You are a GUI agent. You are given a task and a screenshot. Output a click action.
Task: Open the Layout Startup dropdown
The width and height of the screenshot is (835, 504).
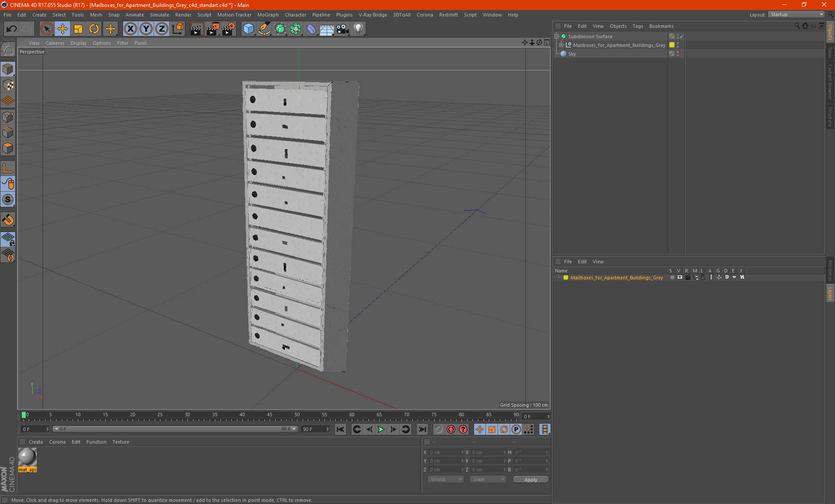(796, 14)
